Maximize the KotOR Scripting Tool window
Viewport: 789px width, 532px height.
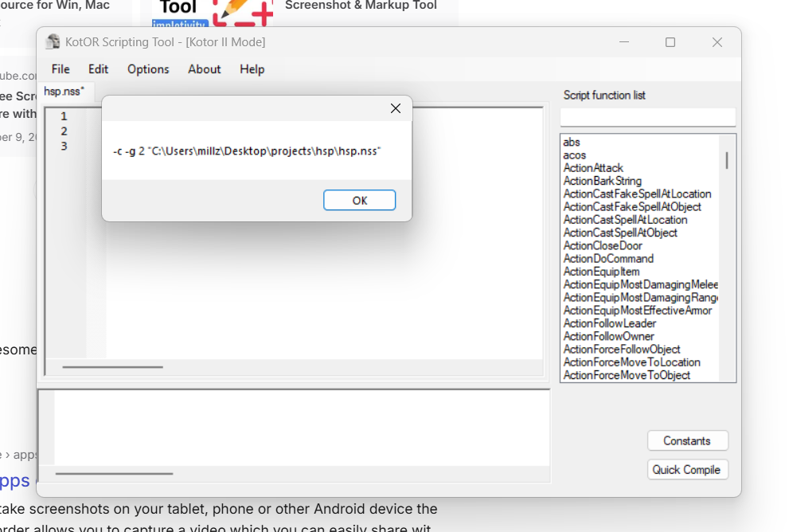tap(670, 42)
